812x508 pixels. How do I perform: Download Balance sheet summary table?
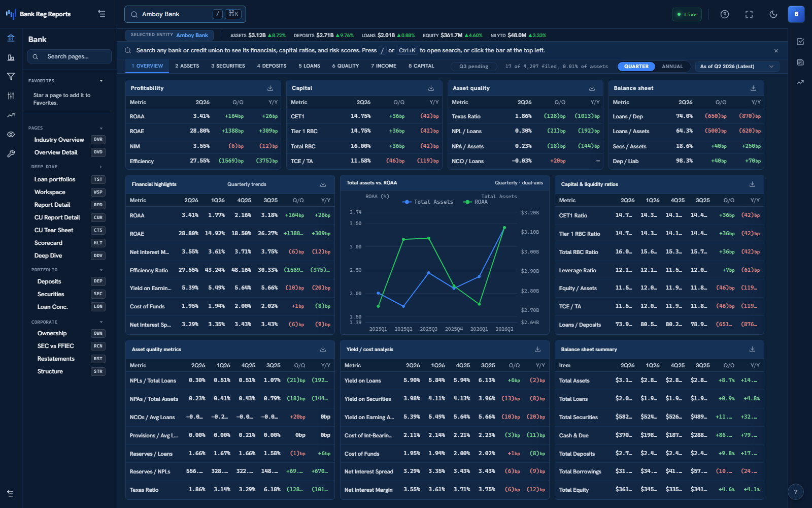[753, 349]
